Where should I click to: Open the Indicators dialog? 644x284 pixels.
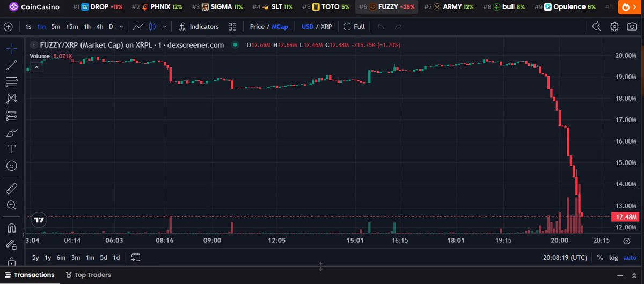click(199, 26)
